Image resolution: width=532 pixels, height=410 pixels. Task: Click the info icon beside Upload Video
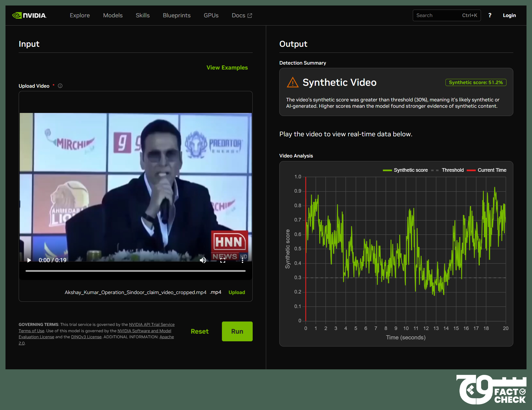pos(60,86)
